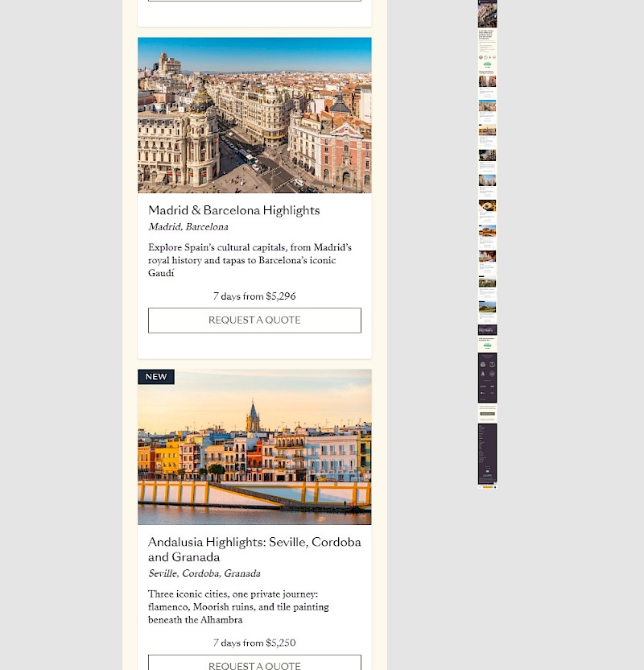Click the NEW badge on the Andalusia card
The height and width of the screenshot is (670, 644).
pyautogui.click(x=156, y=377)
